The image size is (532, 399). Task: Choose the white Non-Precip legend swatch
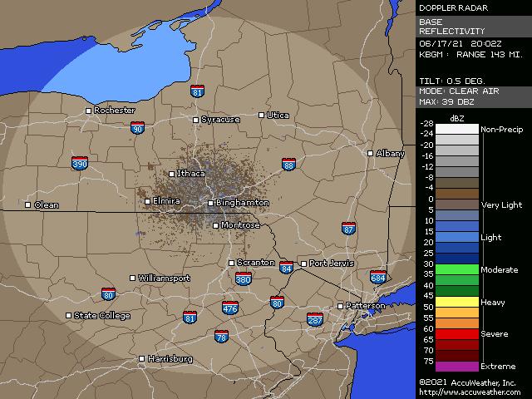[448, 129]
